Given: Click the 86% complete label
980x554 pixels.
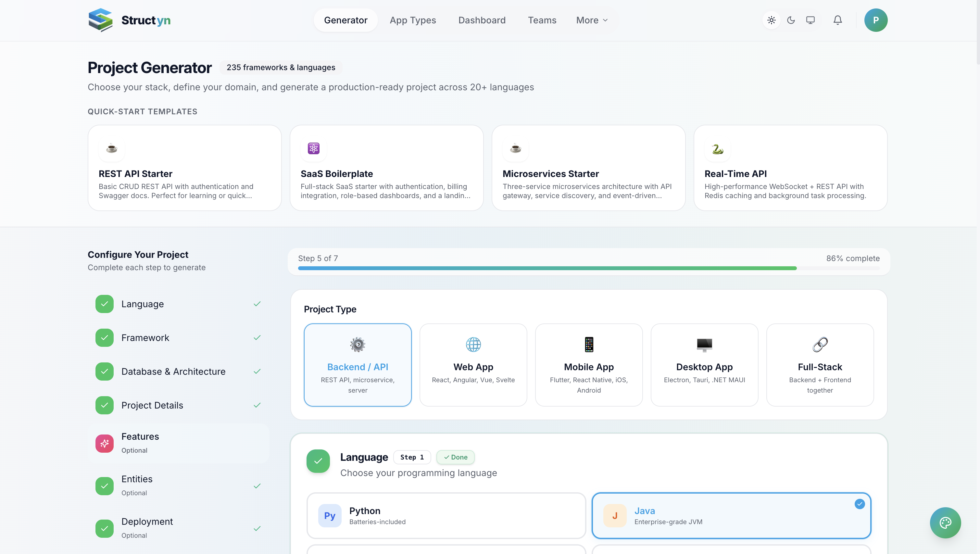Looking at the screenshot, I should click(x=853, y=258).
